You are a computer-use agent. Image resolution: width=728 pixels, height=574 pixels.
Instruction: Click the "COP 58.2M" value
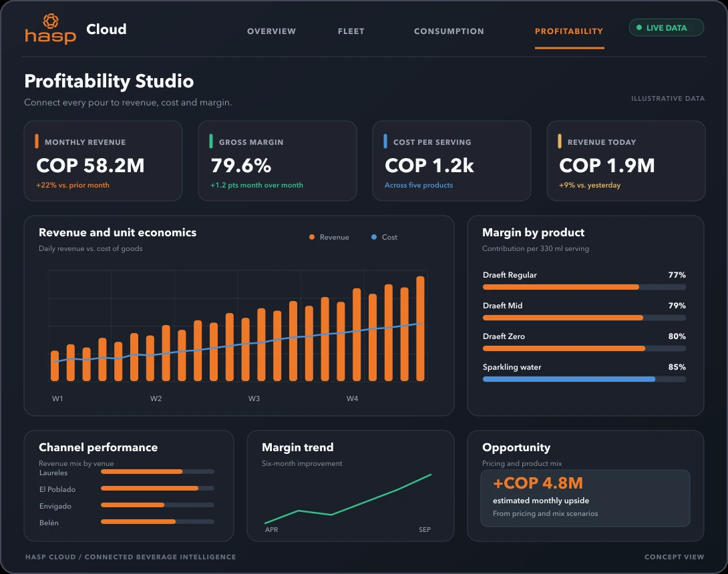[x=91, y=166]
